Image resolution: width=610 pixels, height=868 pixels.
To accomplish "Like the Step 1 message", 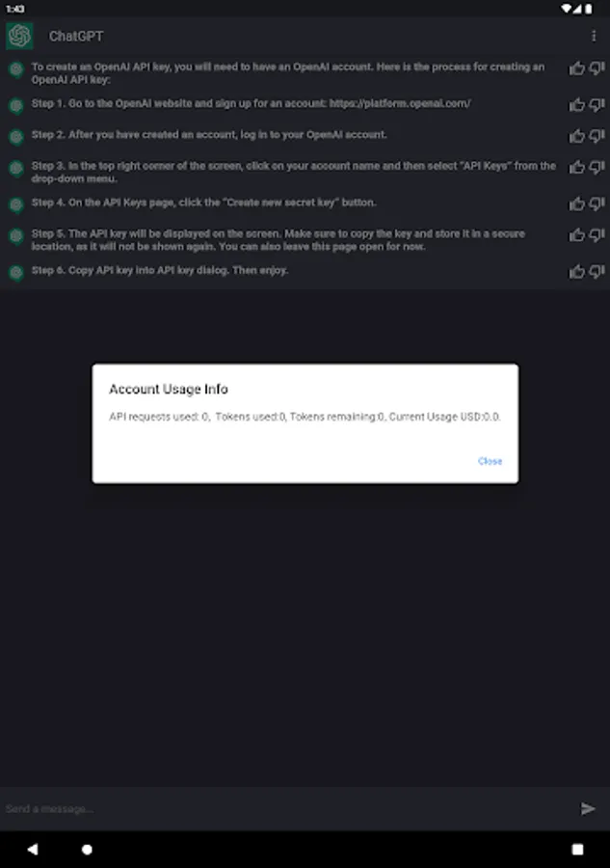I will click(577, 104).
